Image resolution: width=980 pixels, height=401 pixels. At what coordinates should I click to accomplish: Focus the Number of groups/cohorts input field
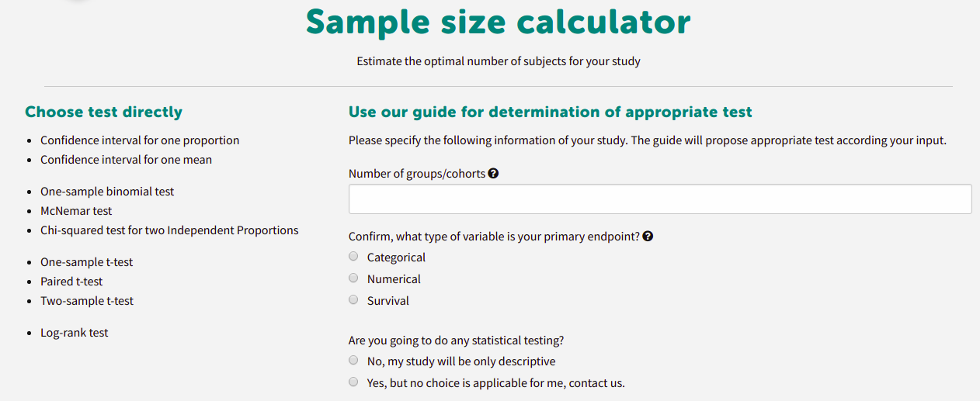click(660, 199)
